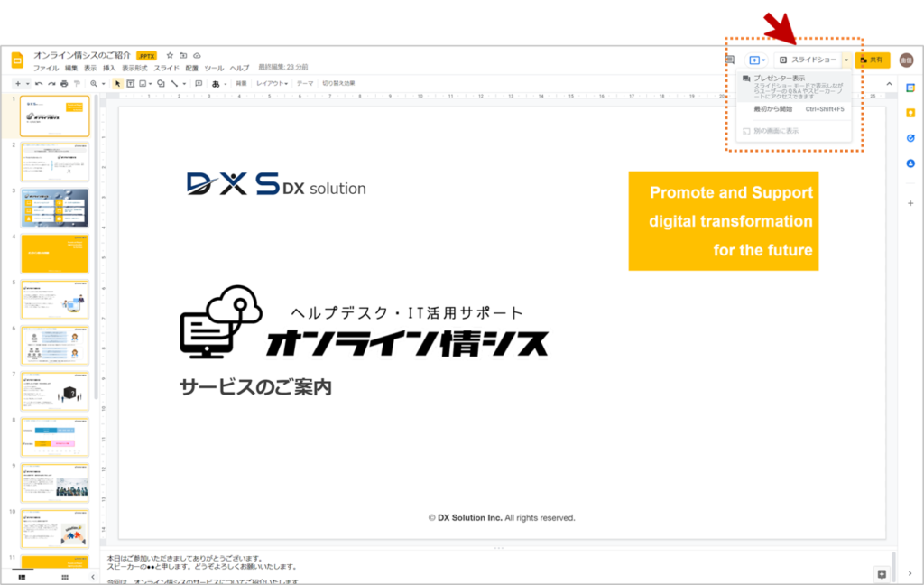The image size is (924, 585).
Task: Select プレゼンター表示 from dropdown
Action: pyautogui.click(x=794, y=87)
